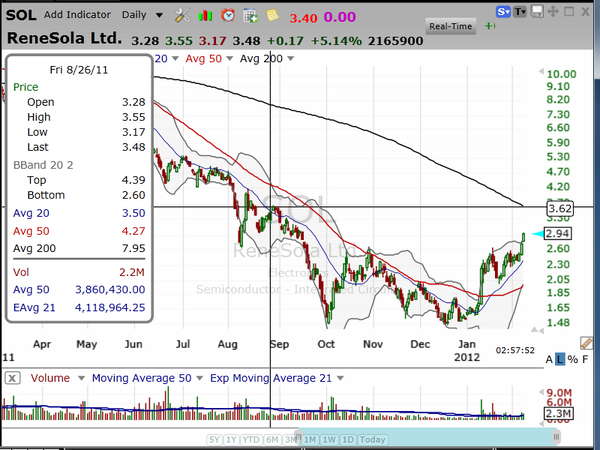The image size is (600, 450).
Task: Click the left handle of the time range slider
Action: coord(298,437)
